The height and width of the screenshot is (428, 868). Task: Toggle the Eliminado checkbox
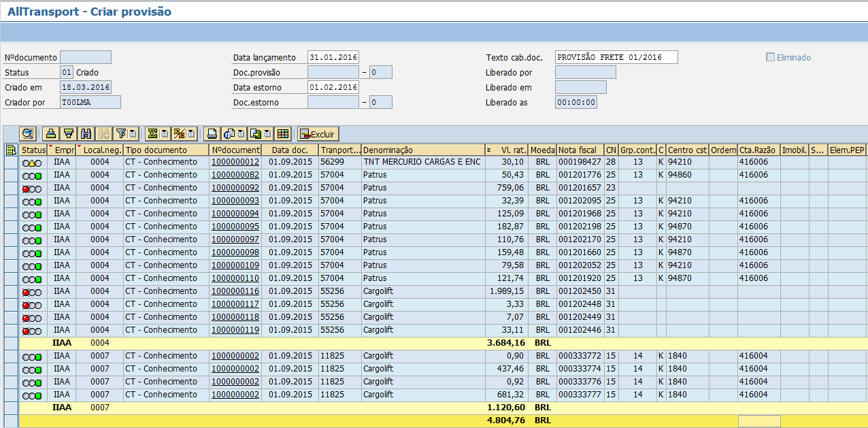770,58
